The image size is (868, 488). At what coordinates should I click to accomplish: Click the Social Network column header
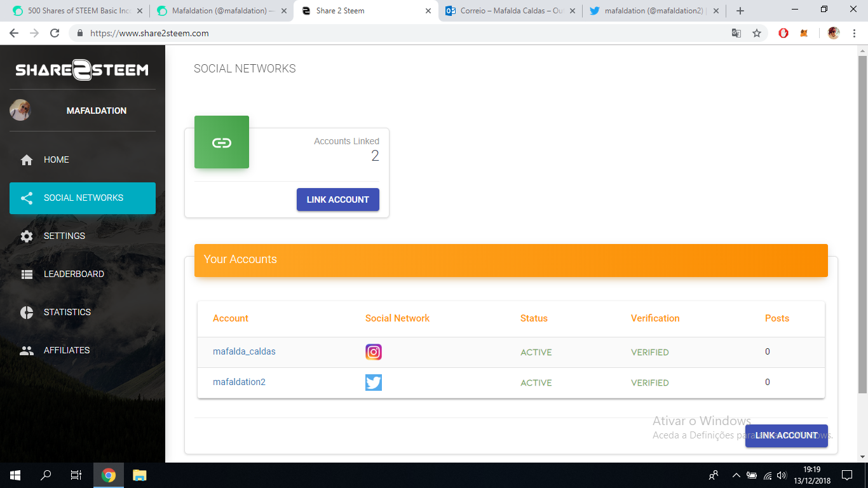pyautogui.click(x=397, y=318)
